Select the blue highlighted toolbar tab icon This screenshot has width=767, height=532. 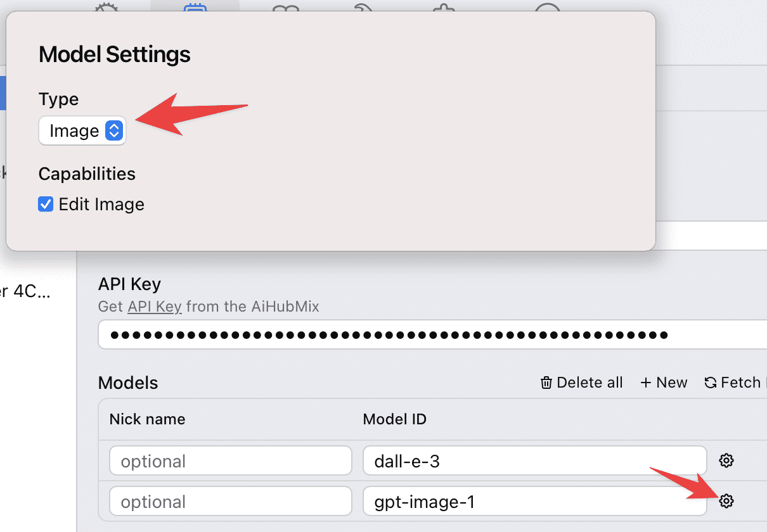tap(195, 6)
